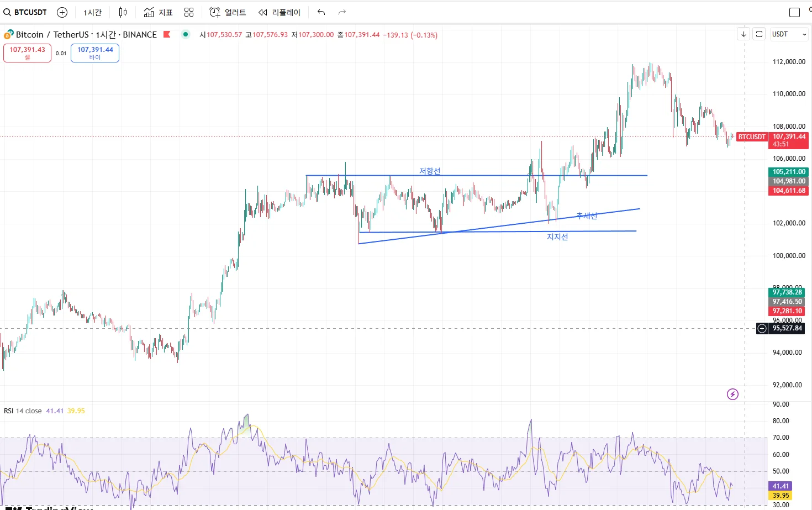Click the red flag icon after BINANCE
The height and width of the screenshot is (510, 812).
167,34
